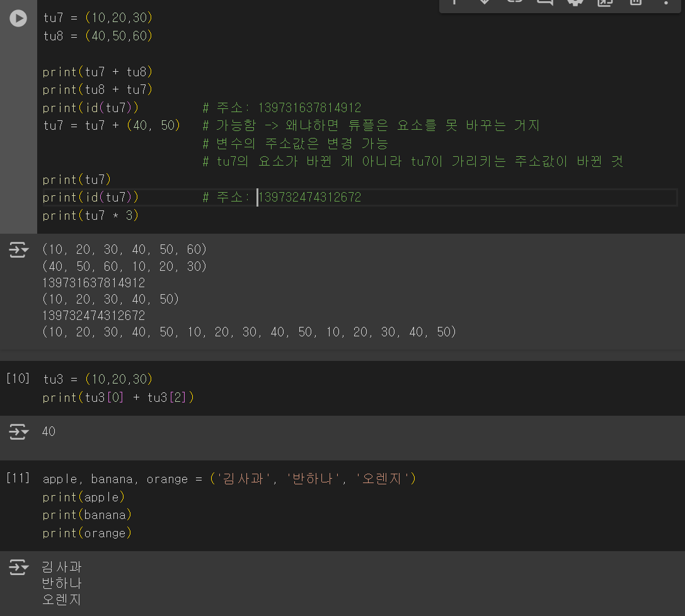Click the print(tu3[0] + tu3[2]) line
685x616 pixels.
click(x=118, y=397)
